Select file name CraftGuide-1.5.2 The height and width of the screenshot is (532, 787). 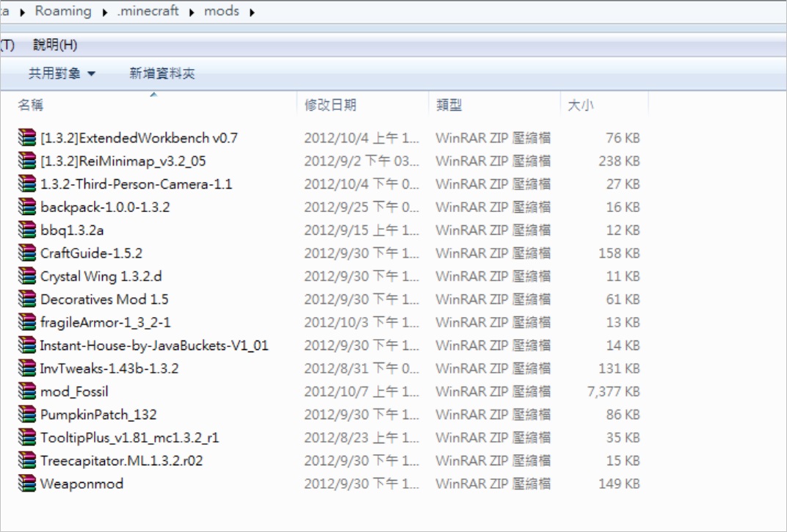(91, 253)
